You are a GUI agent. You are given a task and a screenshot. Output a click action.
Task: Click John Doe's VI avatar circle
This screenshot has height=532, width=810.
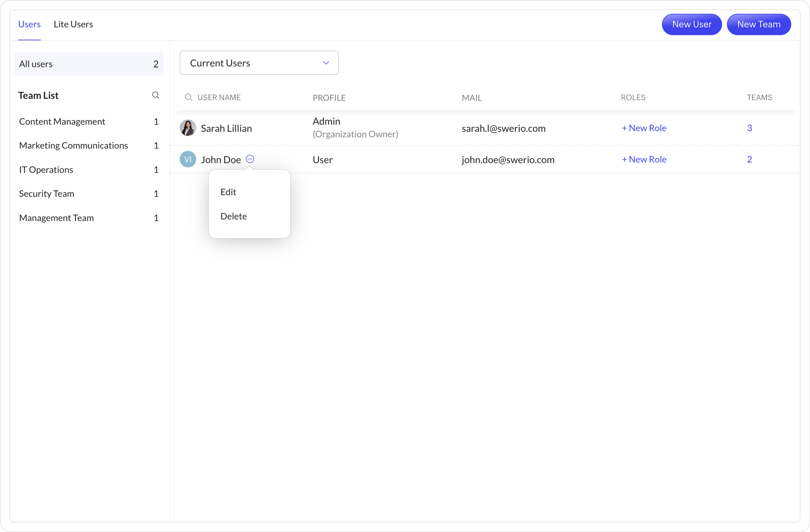click(188, 159)
